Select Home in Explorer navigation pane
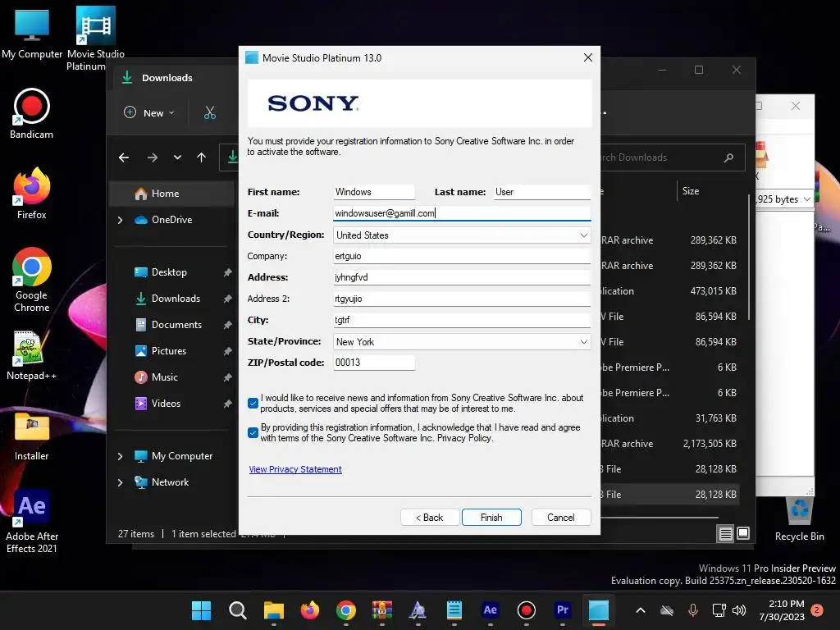840x630 pixels. pos(171,194)
